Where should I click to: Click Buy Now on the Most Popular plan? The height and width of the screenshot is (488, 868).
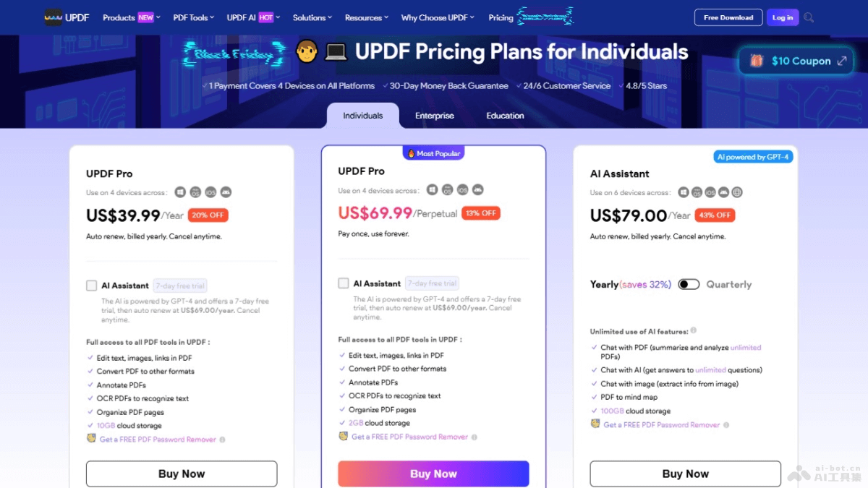coord(433,474)
